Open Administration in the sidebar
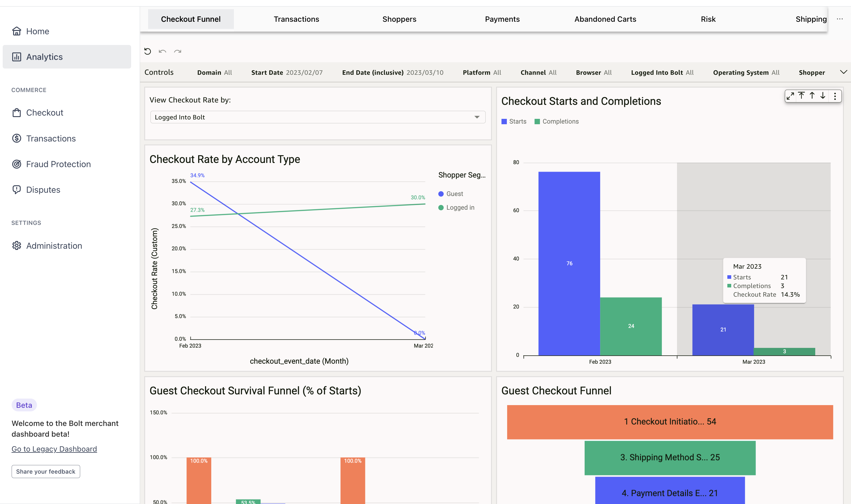Screen dimensions: 851x504 [x=67, y=245]
